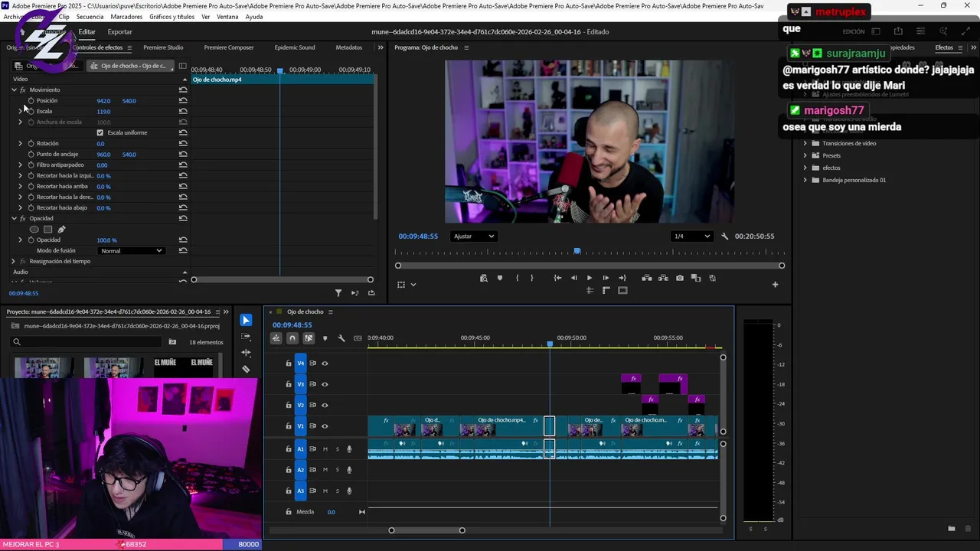The height and width of the screenshot is (551, 980).
Task: Open the Modo de fusión Normal dropdown
Action: point(132,250)
